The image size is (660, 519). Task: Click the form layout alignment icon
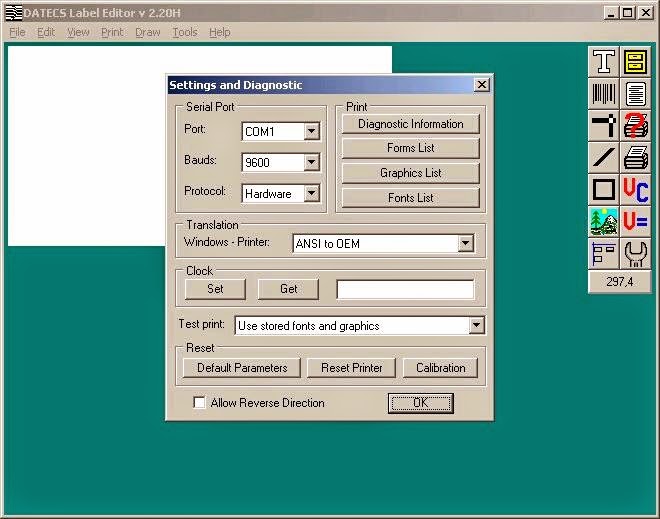(x=604, y=253)
